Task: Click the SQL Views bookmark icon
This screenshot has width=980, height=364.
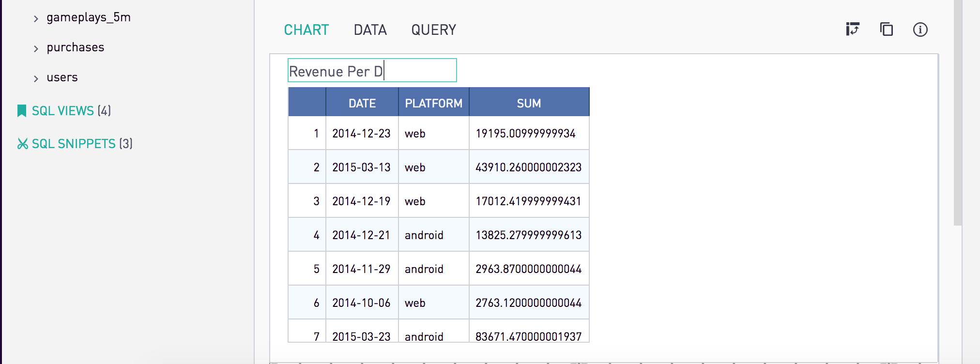Action: [22, 111]
